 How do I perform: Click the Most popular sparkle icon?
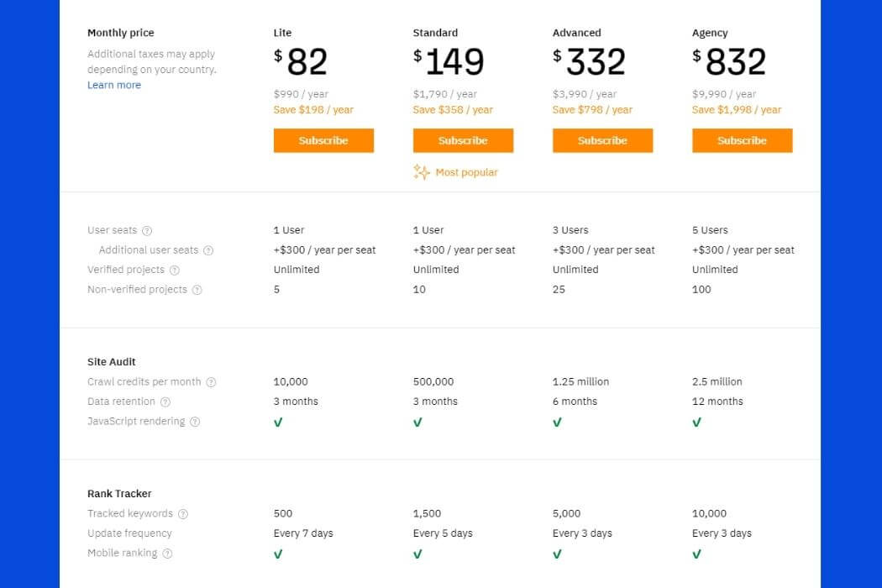coord(422,172)
